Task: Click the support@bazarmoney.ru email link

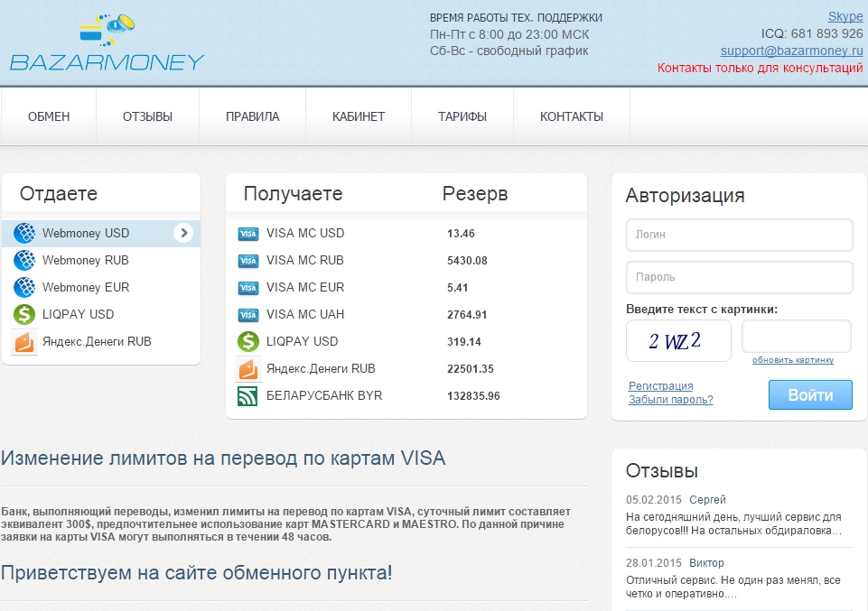Action: [x=791, y=51]
